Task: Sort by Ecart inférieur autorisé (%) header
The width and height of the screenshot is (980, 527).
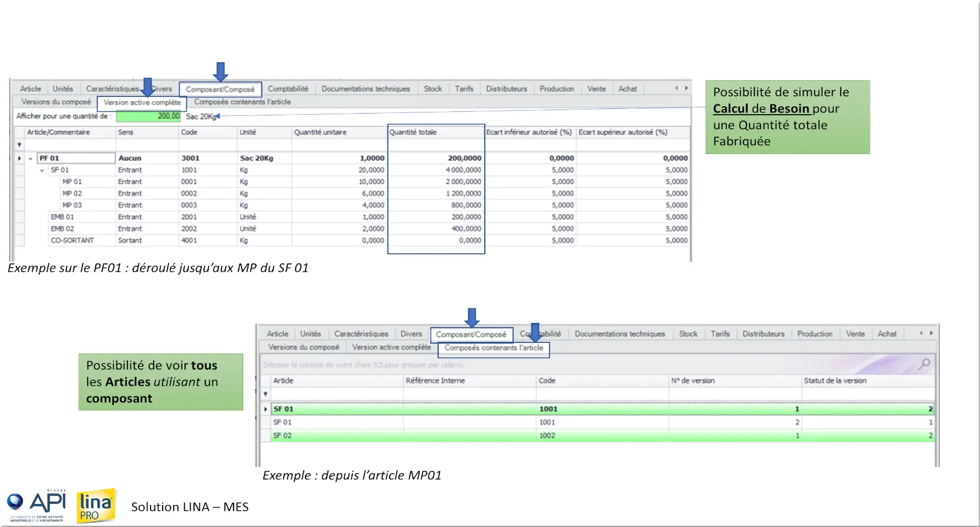Action: [530, 132]
